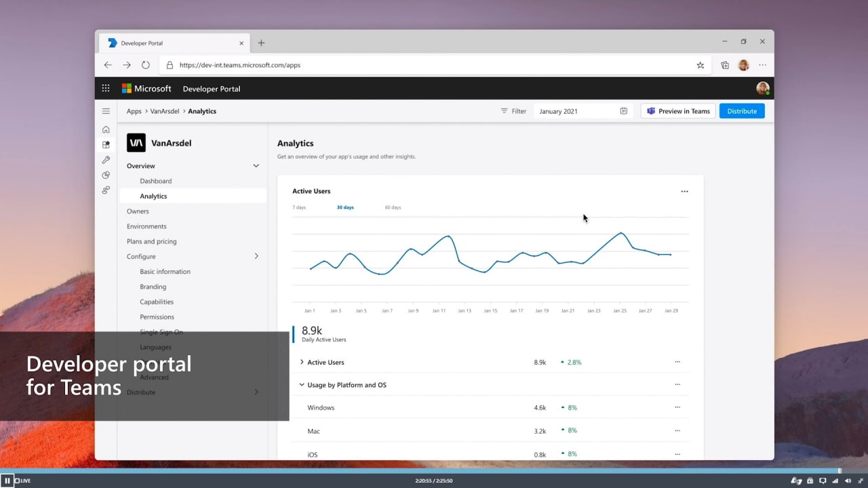The height and width of the screenshot is (488, 868).
Task: Open options for Windows row
Action: pos(677,407)
